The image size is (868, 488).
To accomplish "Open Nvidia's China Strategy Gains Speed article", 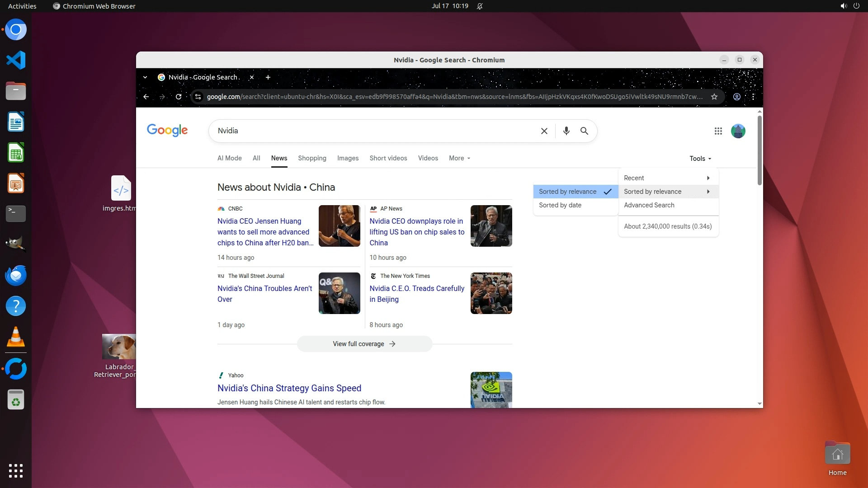I will tap(289, 388).
